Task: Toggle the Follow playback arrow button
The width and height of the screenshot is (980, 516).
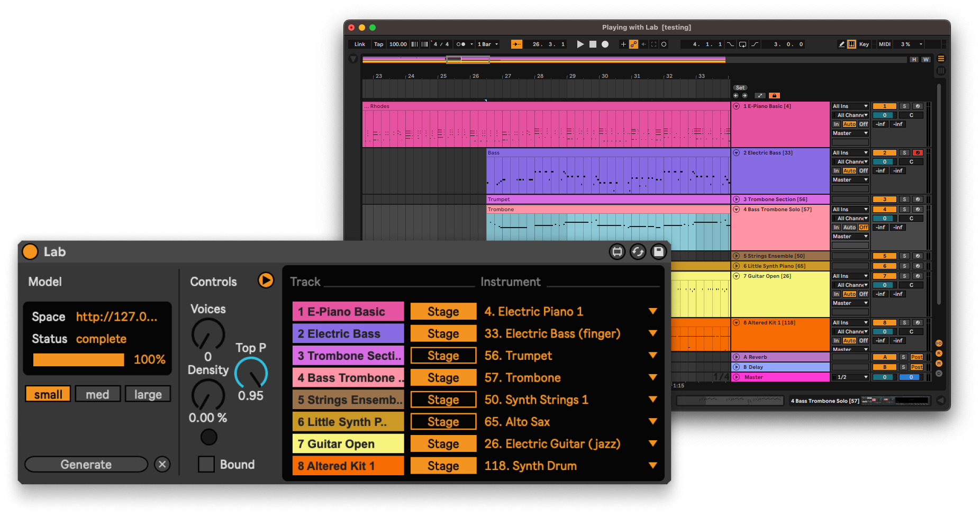Action: click(x=516, y=44)
